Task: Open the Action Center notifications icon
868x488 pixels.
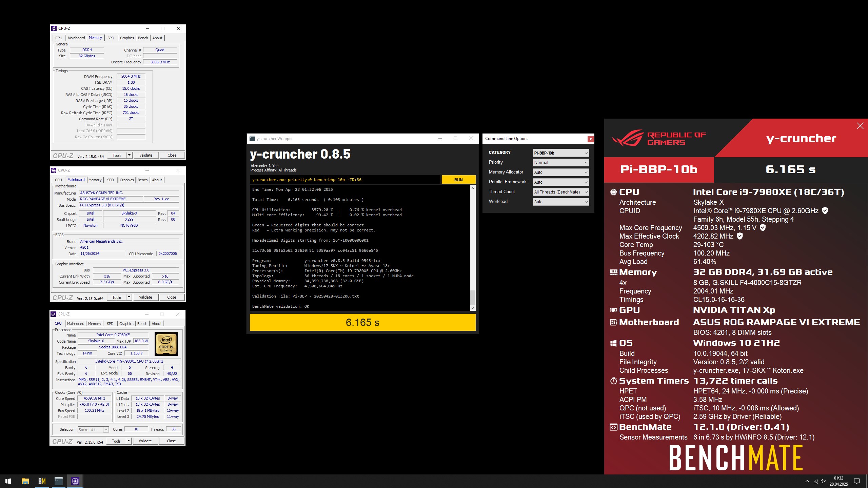Action: [x=857, y=481]
